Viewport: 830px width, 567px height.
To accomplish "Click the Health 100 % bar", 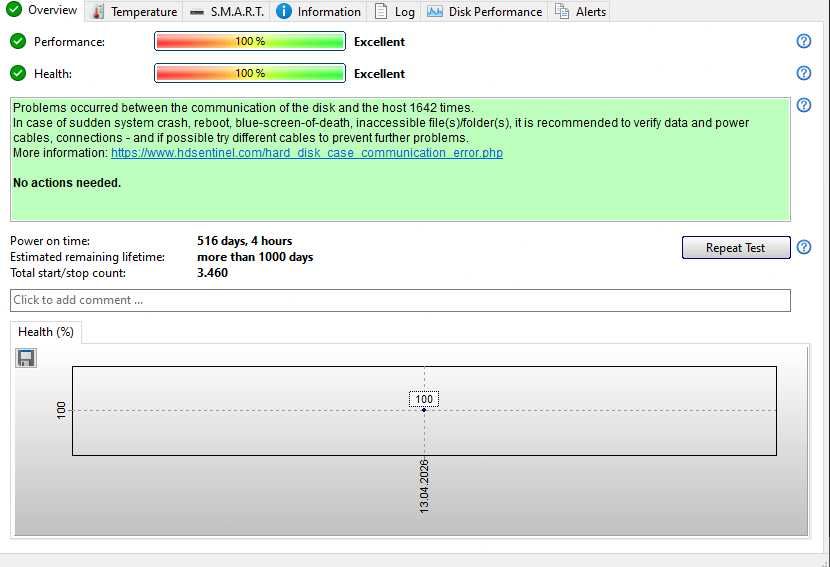I will [250, 73].
